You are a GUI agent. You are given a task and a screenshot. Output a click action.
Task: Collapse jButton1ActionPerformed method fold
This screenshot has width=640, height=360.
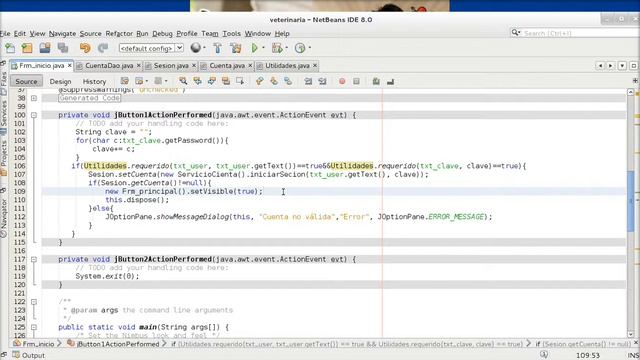(x=34, y=115)
